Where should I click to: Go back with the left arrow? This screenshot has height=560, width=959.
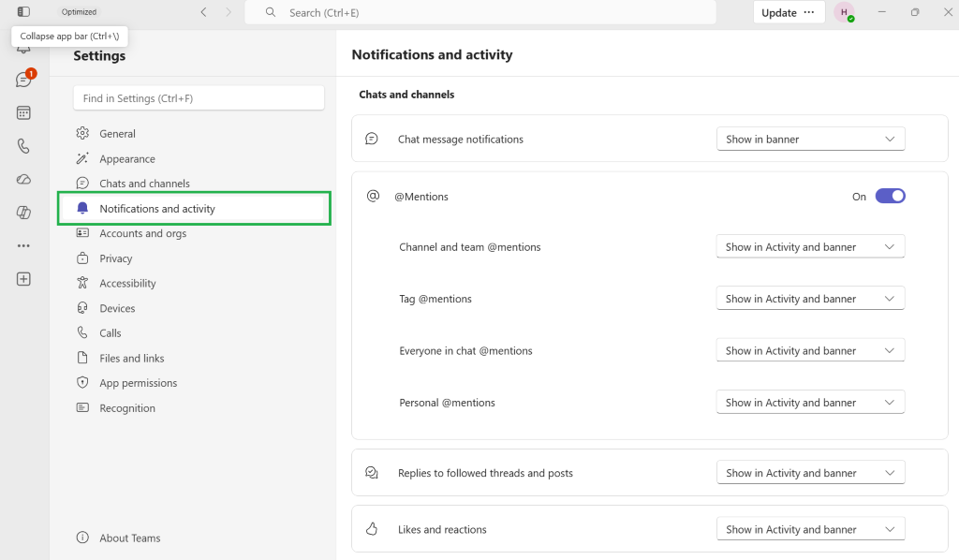pyautogui.click(x=203, y=12)
